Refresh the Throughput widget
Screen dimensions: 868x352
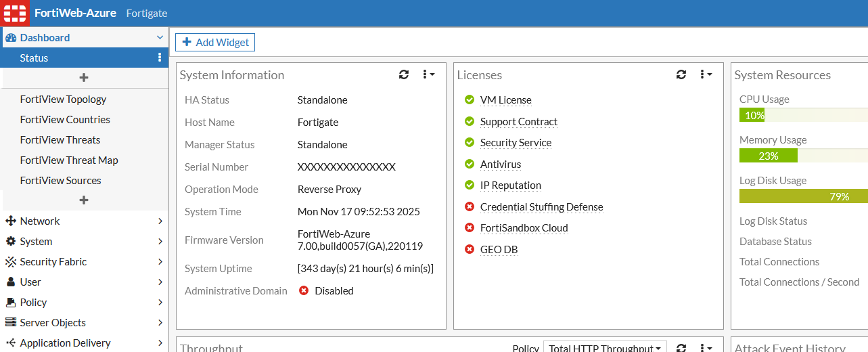pos(681,348)
